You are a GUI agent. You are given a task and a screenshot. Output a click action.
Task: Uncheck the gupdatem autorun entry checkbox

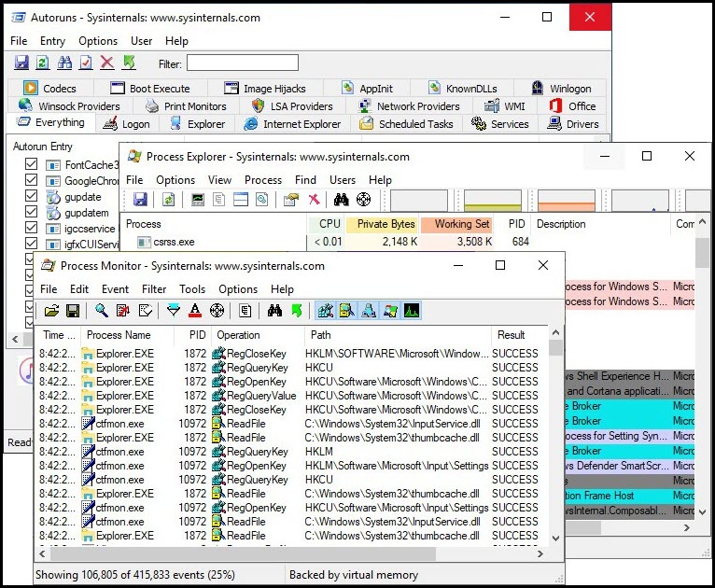[31, 212]
